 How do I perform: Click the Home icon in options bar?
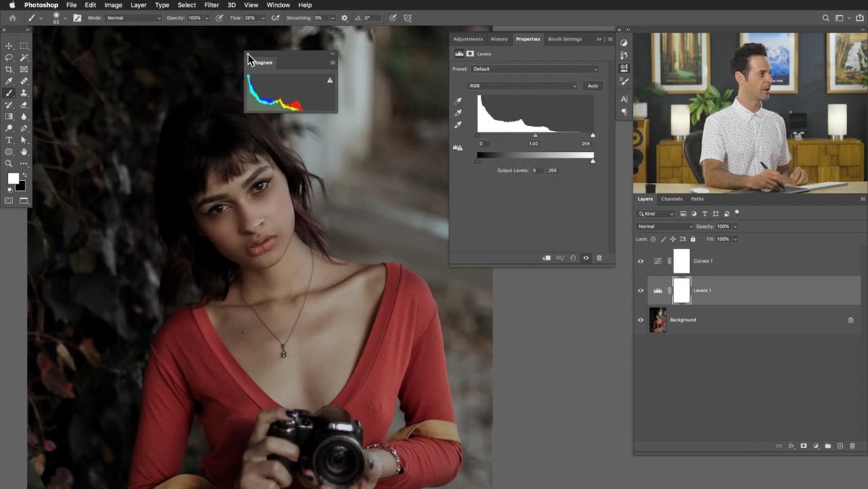coord(12,18)
